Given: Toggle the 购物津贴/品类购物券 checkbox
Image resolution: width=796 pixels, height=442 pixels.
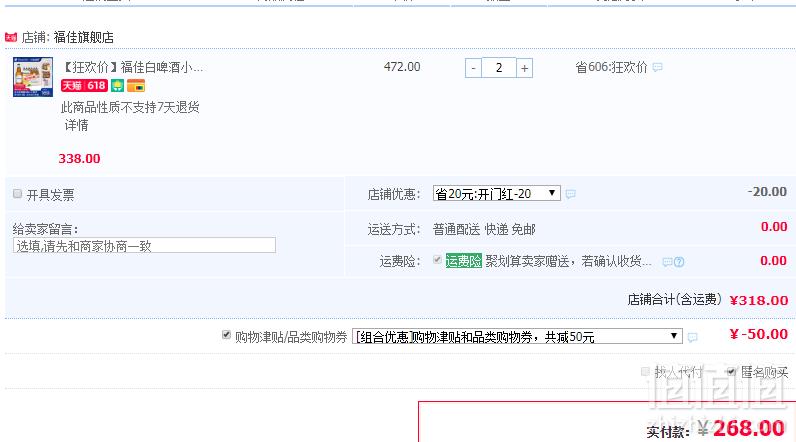Looking at the screenshot, I should pyautogui.click(x=226, y=335).
